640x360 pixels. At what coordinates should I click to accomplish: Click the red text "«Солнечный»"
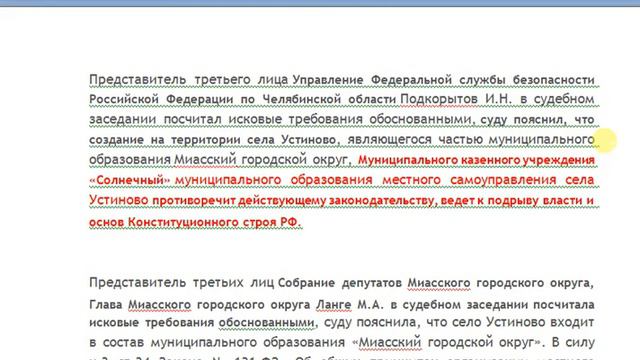coord(129,180)
